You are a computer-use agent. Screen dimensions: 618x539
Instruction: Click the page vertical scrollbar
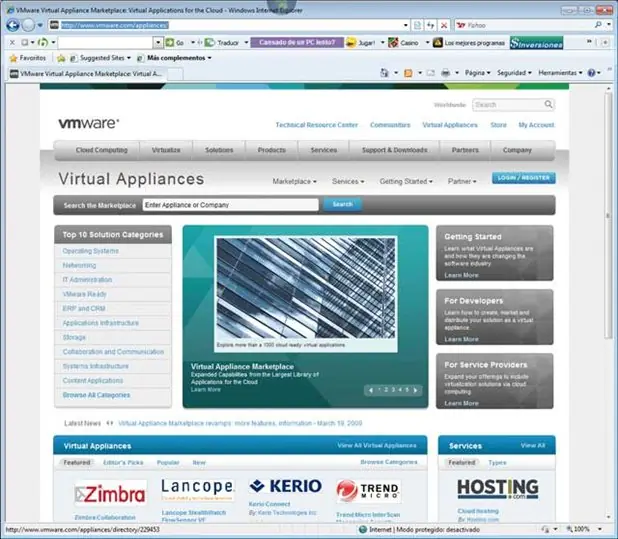point(608,214)
